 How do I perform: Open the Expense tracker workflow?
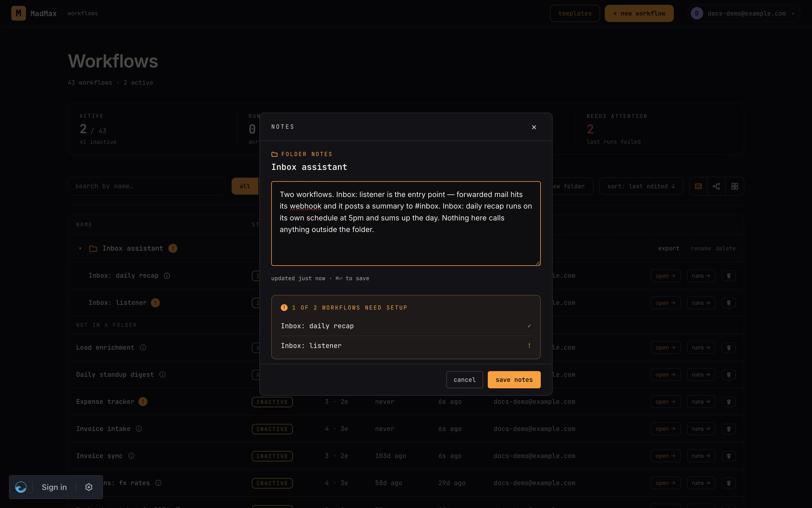click(x=665, y=402)
